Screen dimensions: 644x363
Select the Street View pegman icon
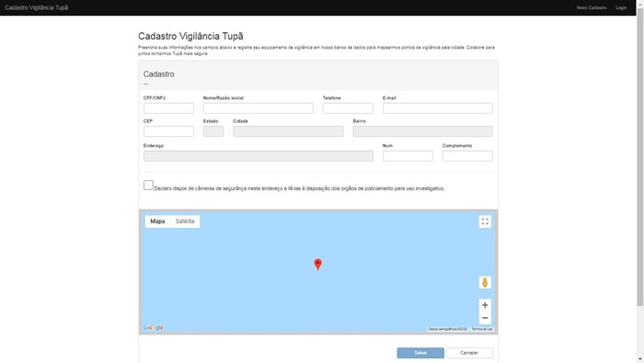tap(485, 282)
